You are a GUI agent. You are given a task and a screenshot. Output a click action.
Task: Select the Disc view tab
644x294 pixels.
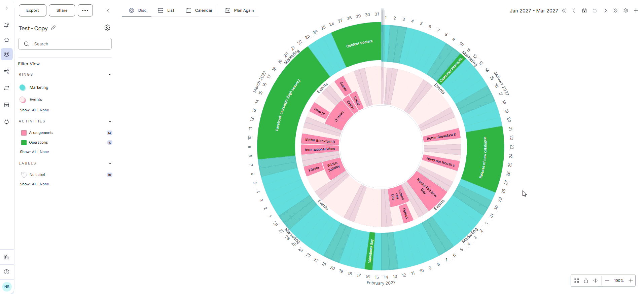138,10
